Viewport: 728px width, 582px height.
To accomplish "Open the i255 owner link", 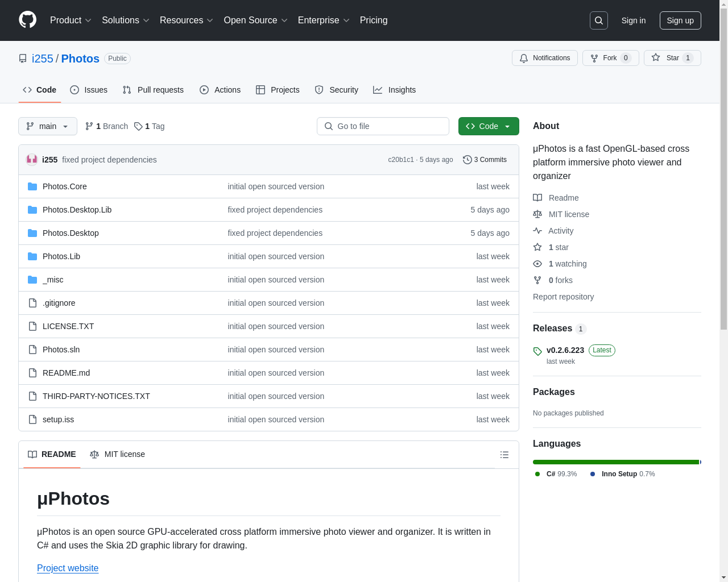I will (43, 59).
